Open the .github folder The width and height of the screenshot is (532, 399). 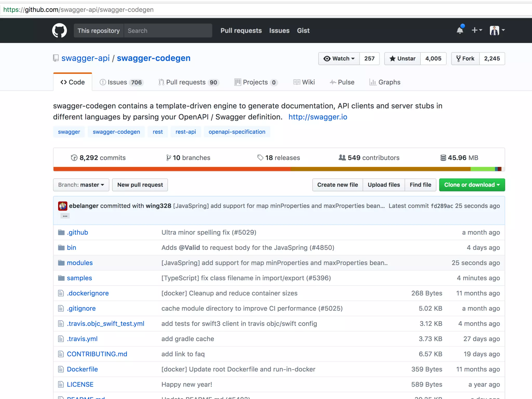click(77, 232)
